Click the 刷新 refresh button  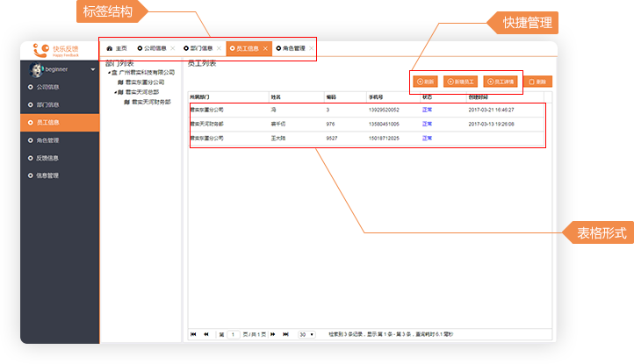[425, 82]
